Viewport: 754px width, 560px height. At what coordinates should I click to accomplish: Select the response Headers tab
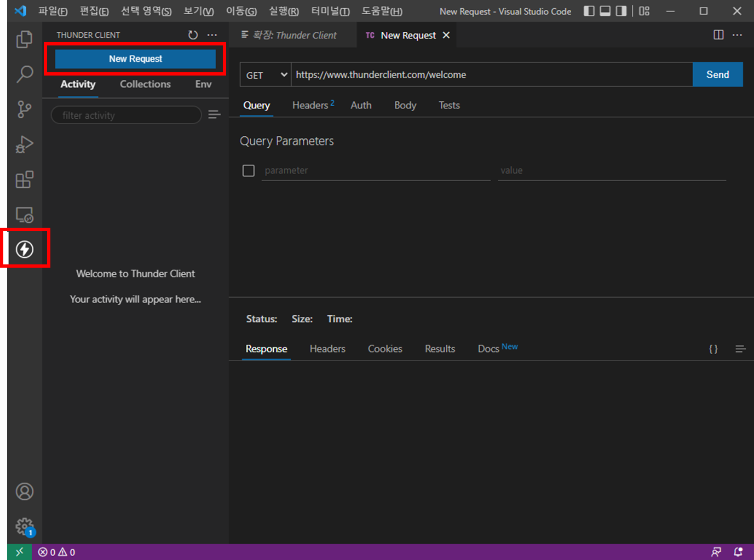pyautogui.click(x=327, y=349)
